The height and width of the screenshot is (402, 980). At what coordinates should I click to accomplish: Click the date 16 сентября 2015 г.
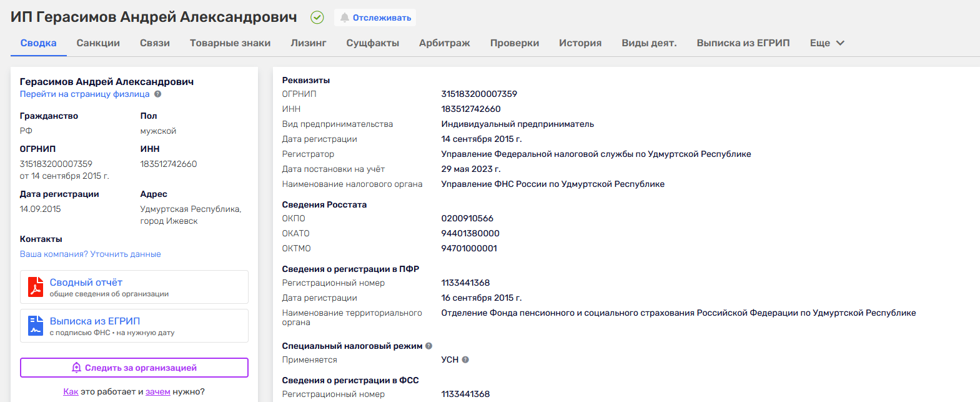pos(482,298)
